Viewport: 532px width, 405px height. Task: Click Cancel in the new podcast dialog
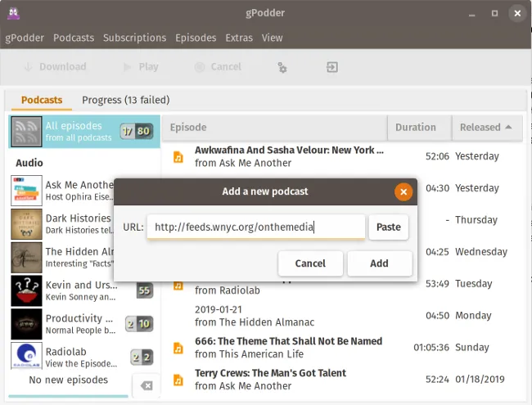[310, 263]
